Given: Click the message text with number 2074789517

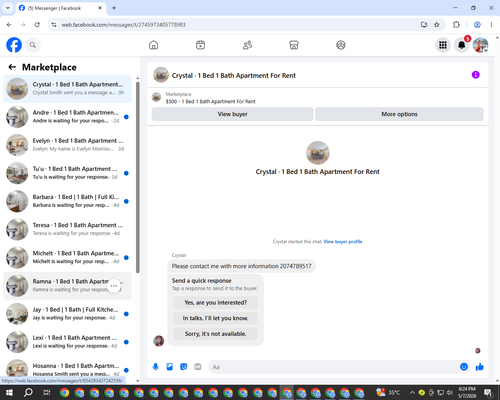Looking at the screenshot, I should (242, 266).
